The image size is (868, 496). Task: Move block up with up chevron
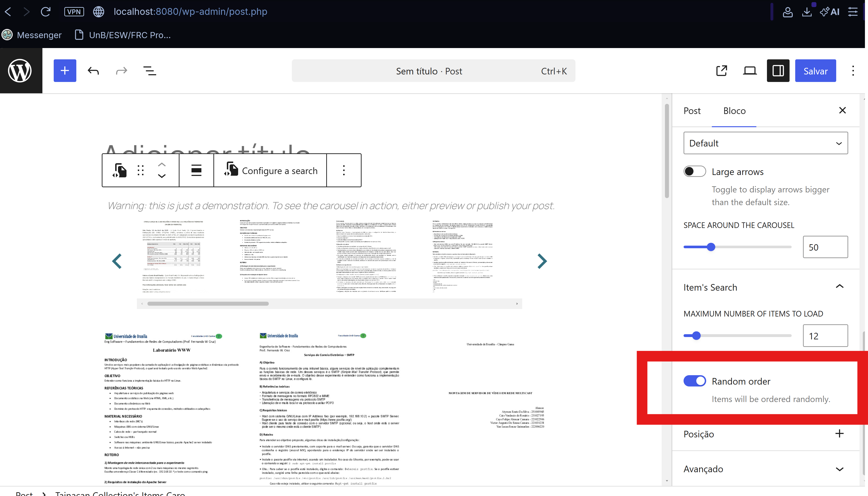162,165
